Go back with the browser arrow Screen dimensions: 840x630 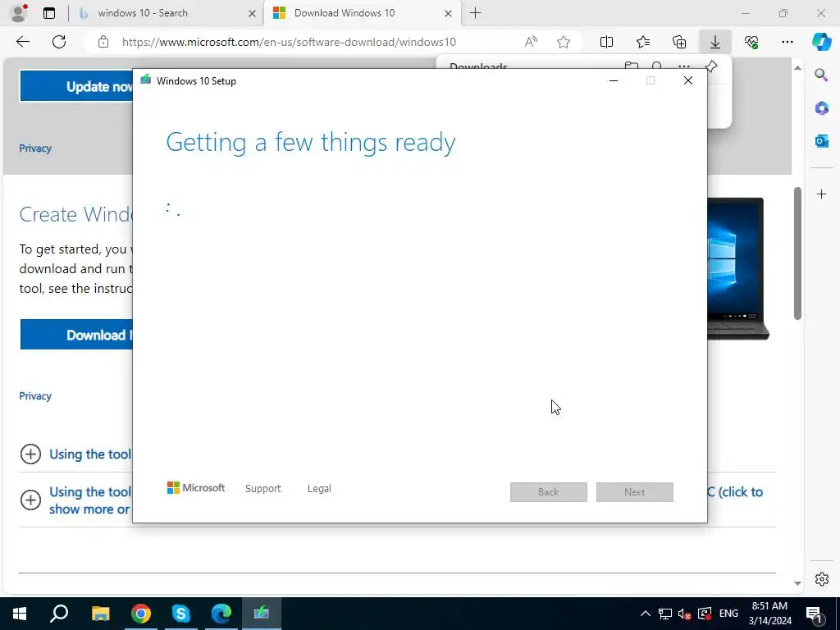pos(22,42)
